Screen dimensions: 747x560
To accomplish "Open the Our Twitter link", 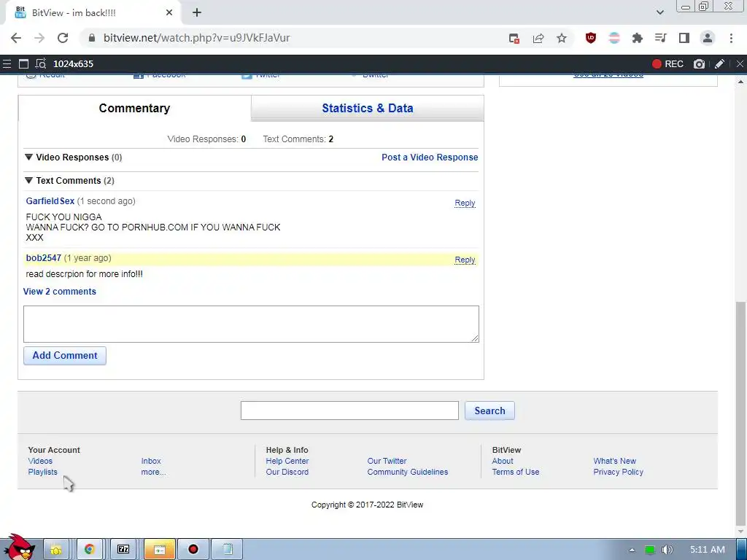I will [x=387, y=461].
